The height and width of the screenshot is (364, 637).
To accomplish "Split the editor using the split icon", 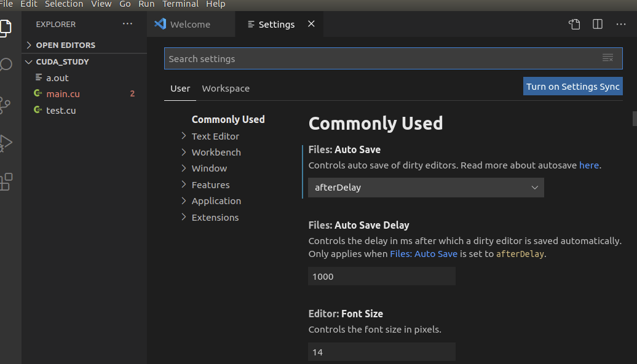I will tap(597, 24).
